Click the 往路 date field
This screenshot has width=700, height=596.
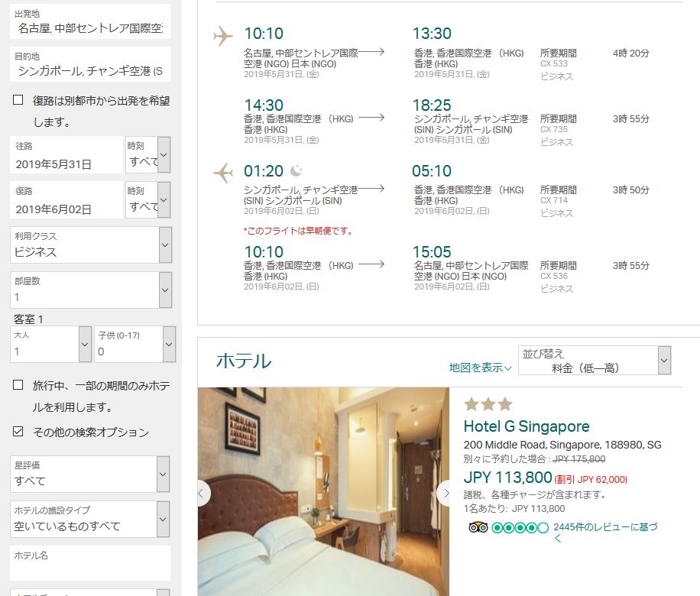click(x=66, y=155)
